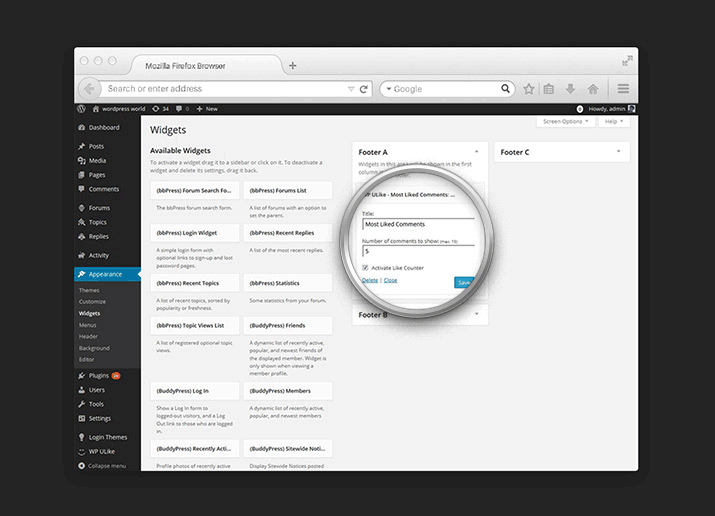Image resolution: width=715 pixels, height=516 pixels.
Task: Select Menus under Appearance submenu
Action: 88,324
